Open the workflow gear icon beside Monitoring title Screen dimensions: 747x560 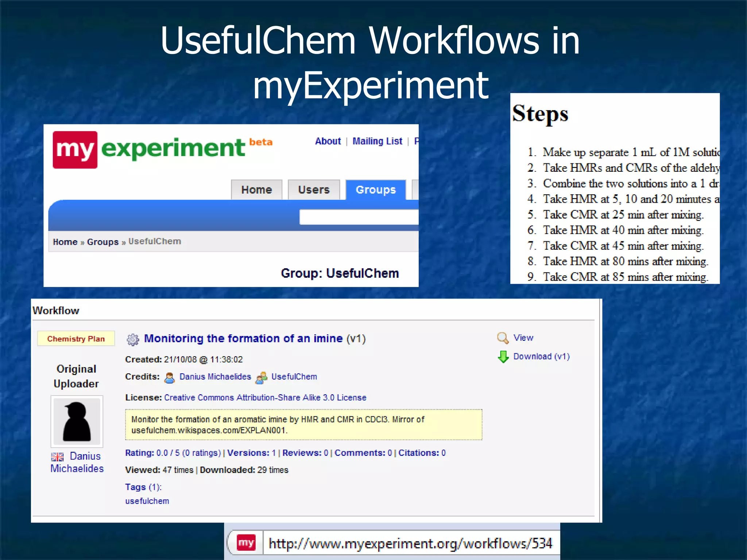pyautogui.click(x=133, y=339)
